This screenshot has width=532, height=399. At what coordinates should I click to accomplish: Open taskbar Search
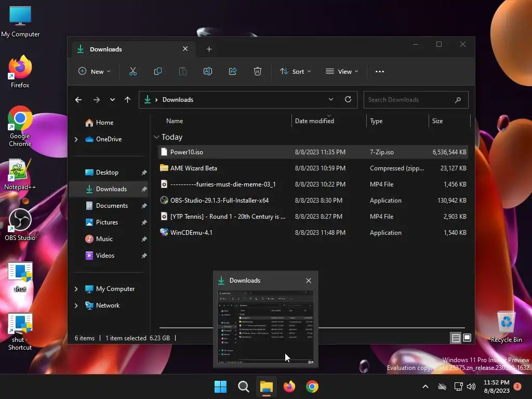coord(243,387)
